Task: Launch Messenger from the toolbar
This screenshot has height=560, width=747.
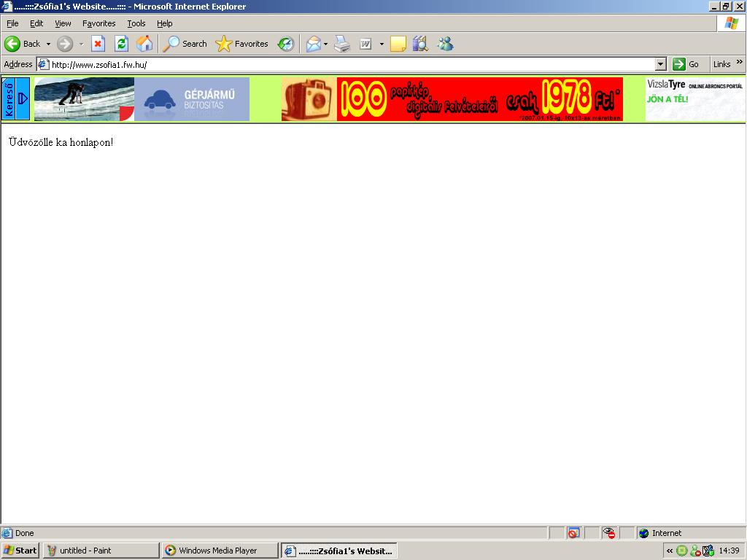Action: click(x=445, y=44)
